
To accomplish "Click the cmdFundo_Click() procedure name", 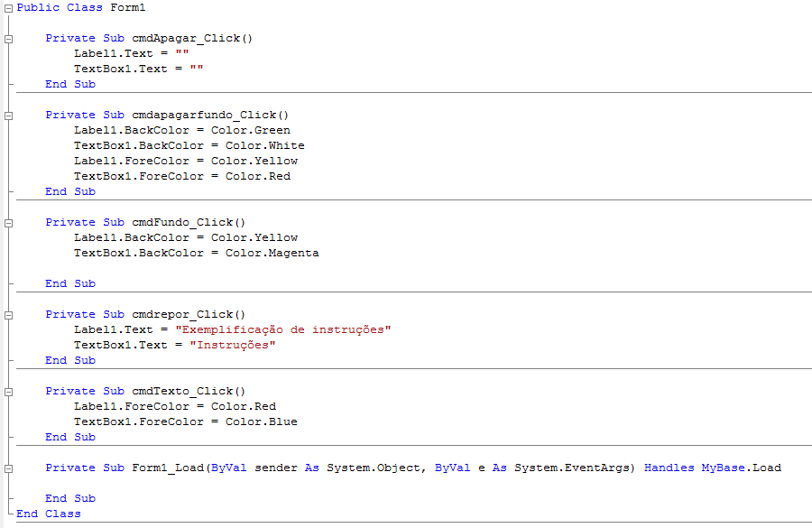I will coord(189,222).
